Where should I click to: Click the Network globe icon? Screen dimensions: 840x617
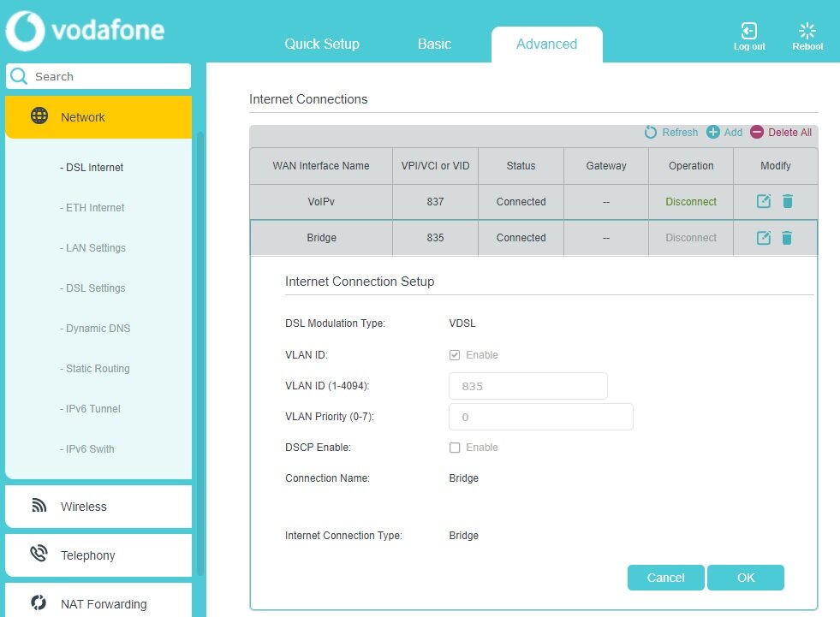tap(39, 116)
